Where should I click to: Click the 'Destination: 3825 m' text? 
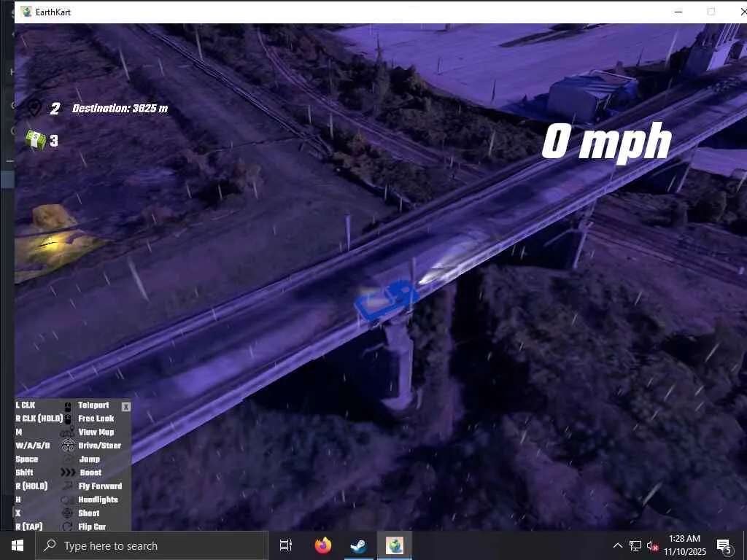(120, 109)
